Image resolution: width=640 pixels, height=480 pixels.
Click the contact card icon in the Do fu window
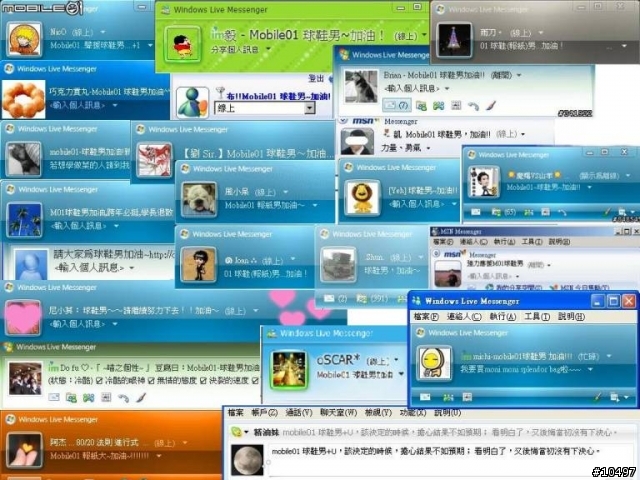pyautogui.click(x=71, y=397)
